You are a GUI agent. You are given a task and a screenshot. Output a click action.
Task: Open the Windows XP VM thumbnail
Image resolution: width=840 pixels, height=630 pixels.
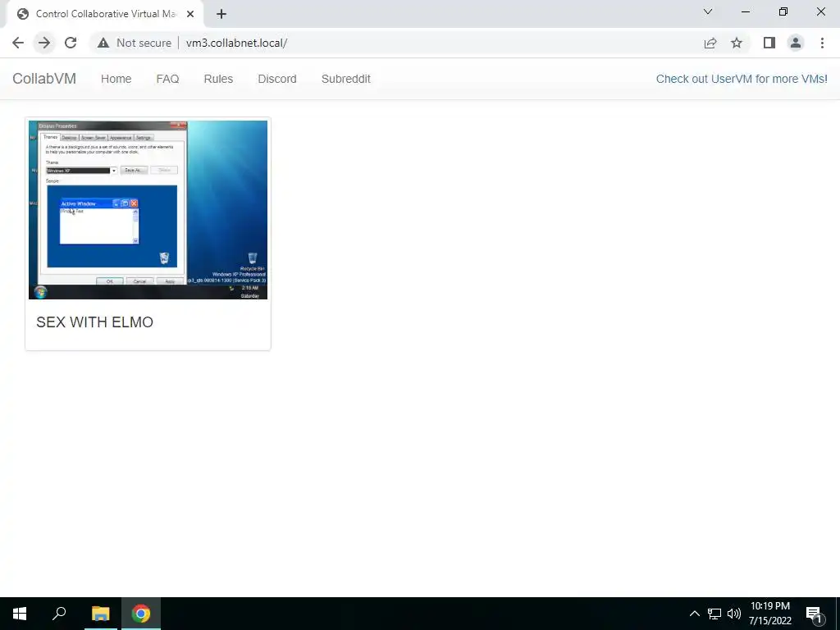(148, 209)
